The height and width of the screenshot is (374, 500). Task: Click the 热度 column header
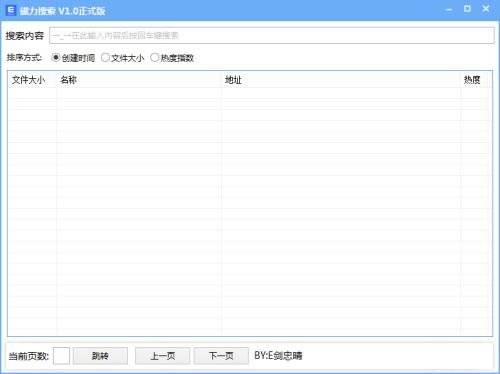474,80
